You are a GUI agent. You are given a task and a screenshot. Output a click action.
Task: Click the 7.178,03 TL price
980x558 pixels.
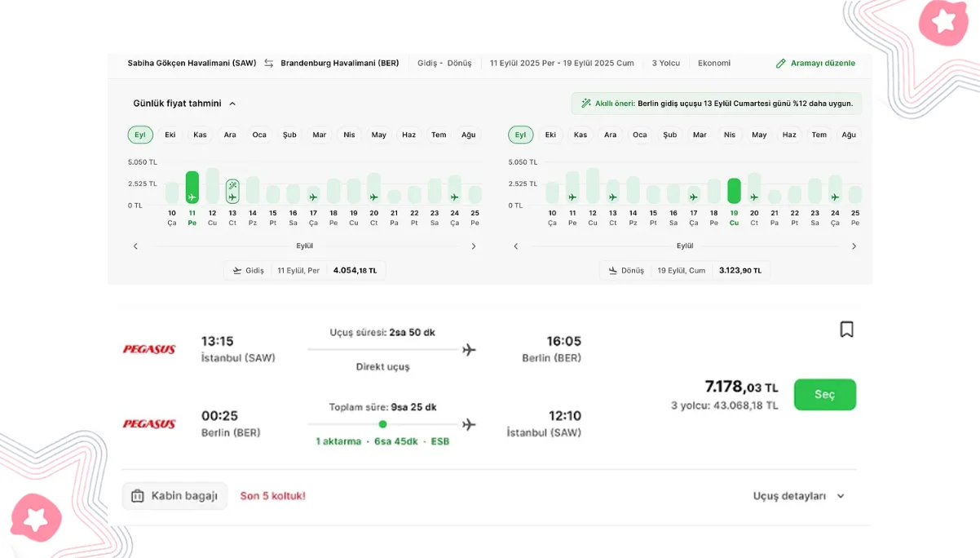click(741, 387)
